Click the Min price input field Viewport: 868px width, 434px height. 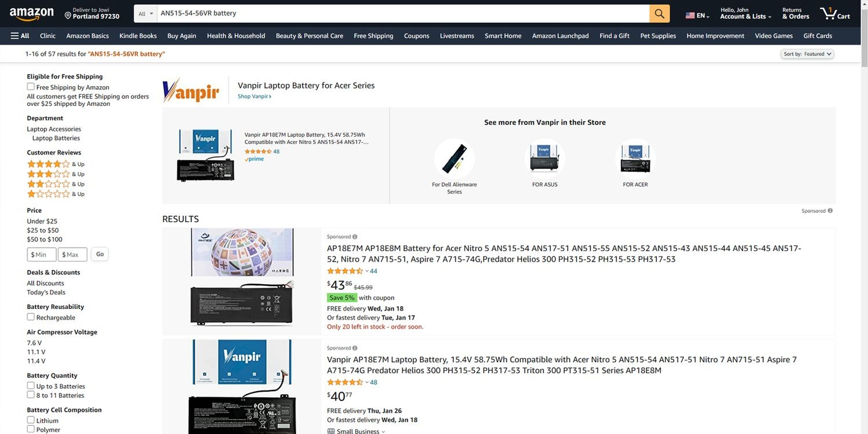tap(42, 255)
